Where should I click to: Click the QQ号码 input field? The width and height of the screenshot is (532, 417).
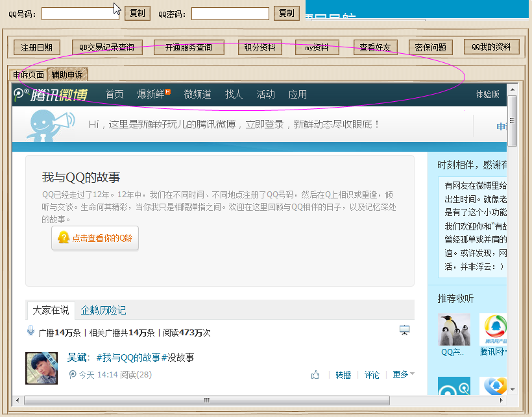(80, 14)
